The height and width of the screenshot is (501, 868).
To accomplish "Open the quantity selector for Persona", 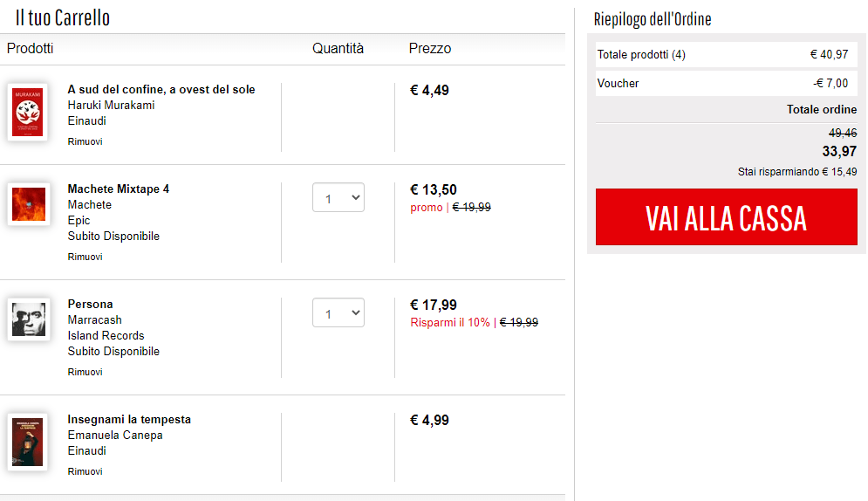I will tap(338, 313).
